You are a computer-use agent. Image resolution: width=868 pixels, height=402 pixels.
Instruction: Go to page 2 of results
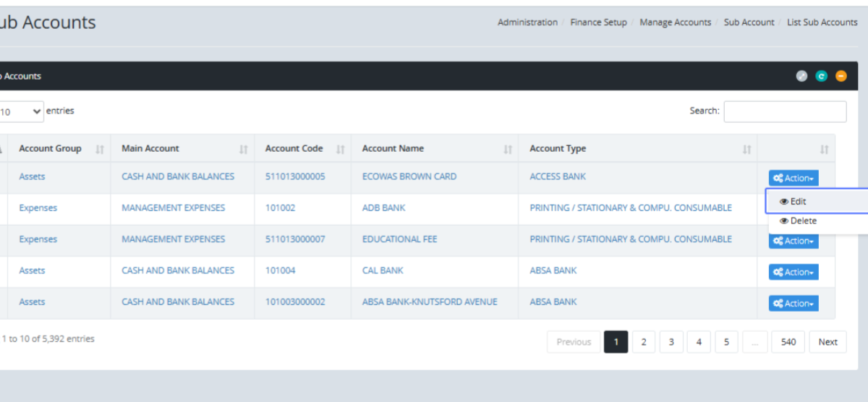[643, 342]
